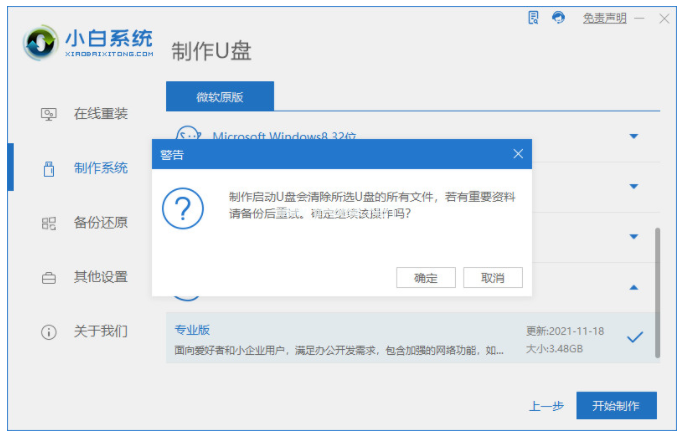Click the system list vertical scrollbar
Image resolution: width=684 pixels, height=439 pixels.
[x=657, y=290]
